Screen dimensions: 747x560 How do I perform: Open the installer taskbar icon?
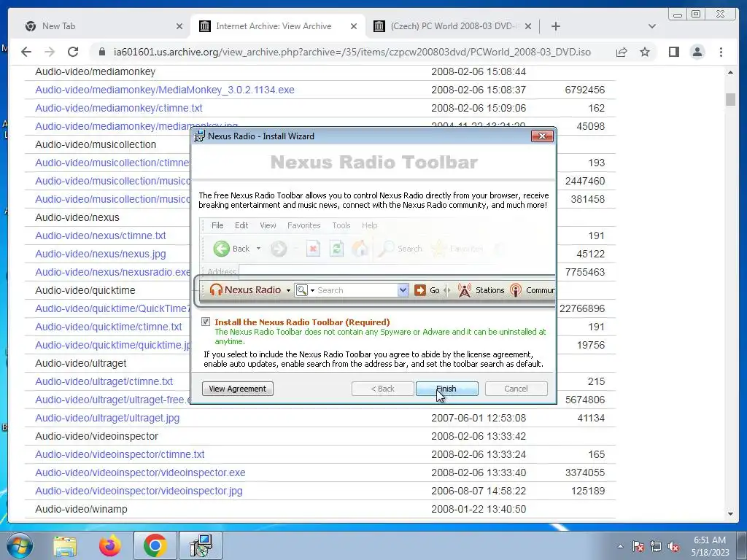tap(201, 545)
